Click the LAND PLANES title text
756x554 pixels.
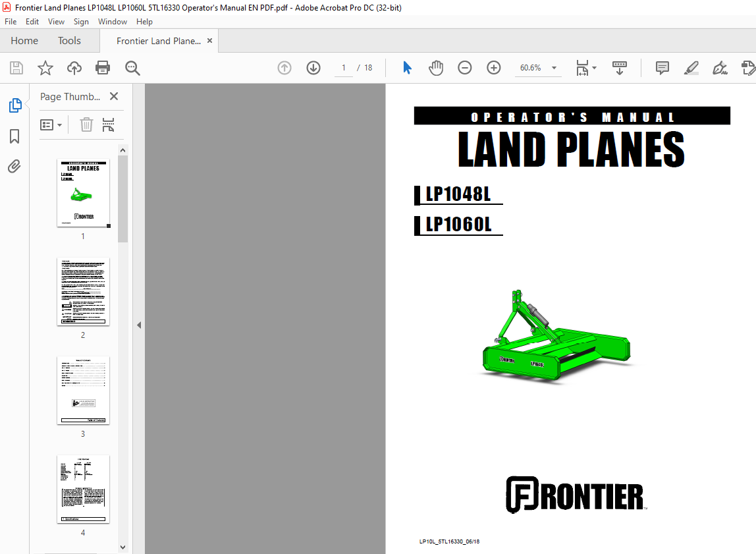tap(572, 150)
